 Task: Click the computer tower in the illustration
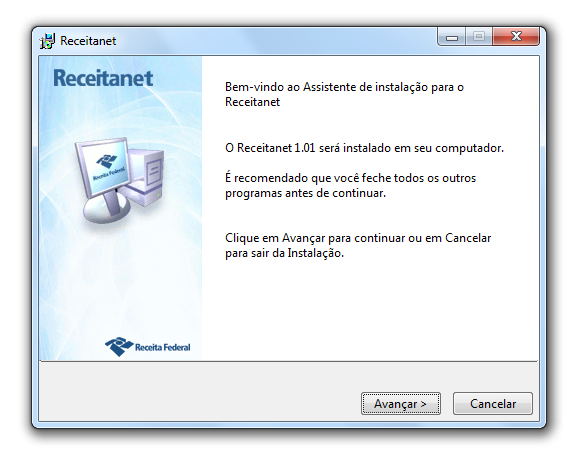tap(146, 177)
